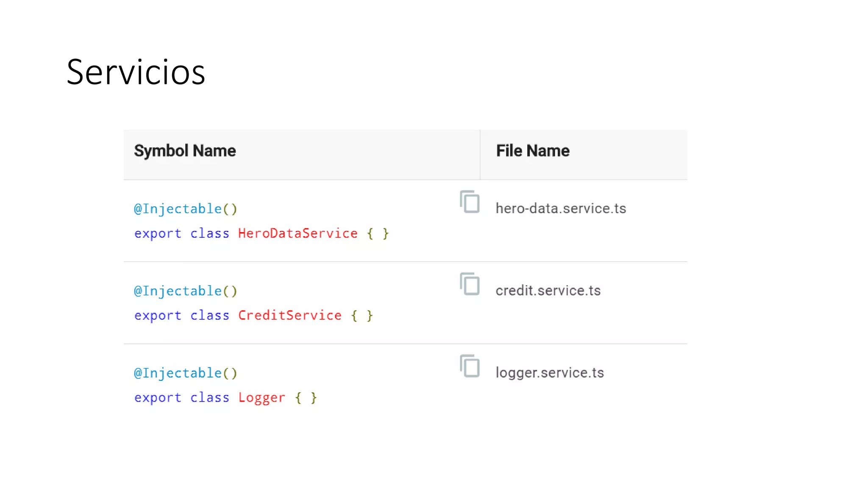Click the third @Injectable() decorator above Logger
Image resolution: width=868 pixels, height=488 pixels.
[185, 373]
